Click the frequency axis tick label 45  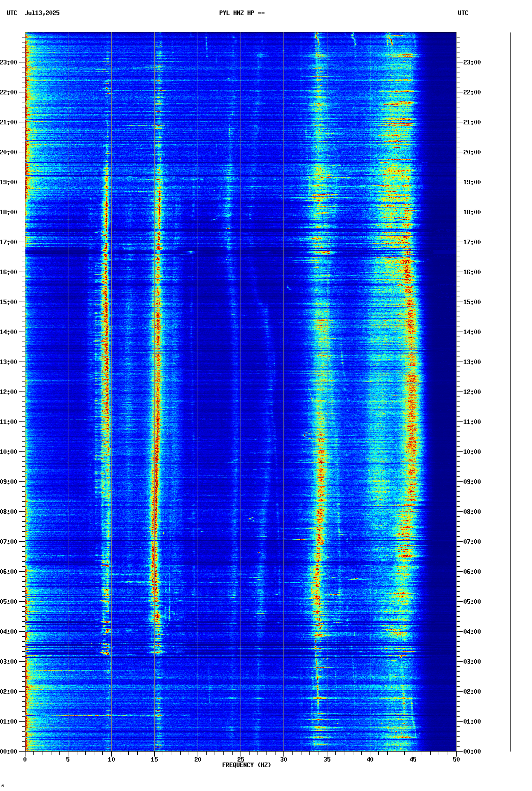[x=413, y=760]
